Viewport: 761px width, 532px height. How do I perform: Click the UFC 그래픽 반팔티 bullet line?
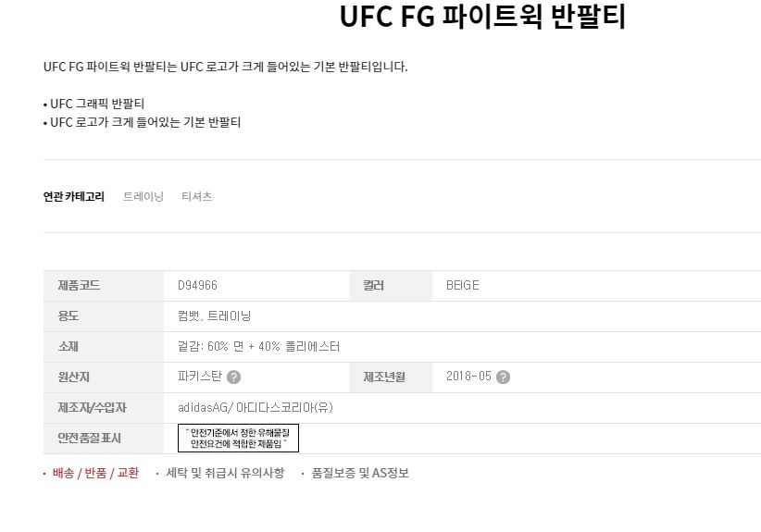point(97,104)
